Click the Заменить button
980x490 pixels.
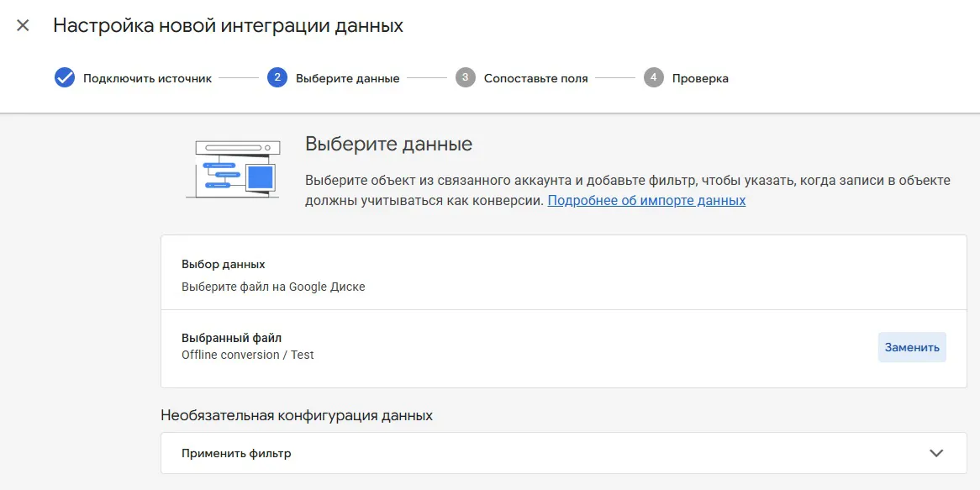912,347
